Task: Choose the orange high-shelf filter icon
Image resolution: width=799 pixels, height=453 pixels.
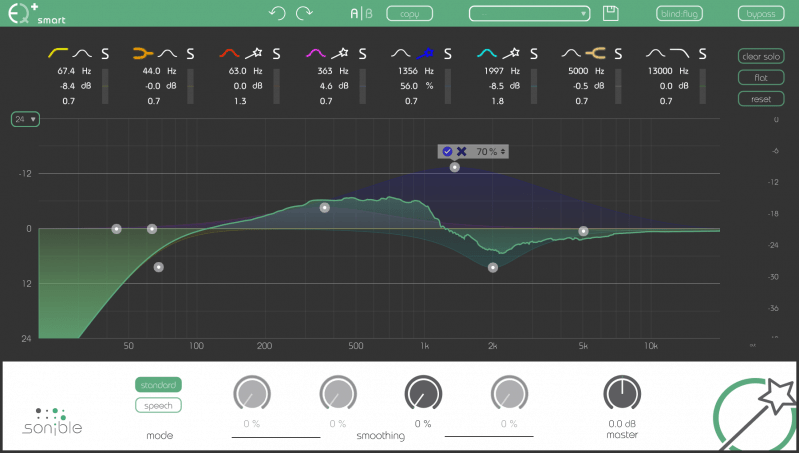Action: click(x=599, y=53)
